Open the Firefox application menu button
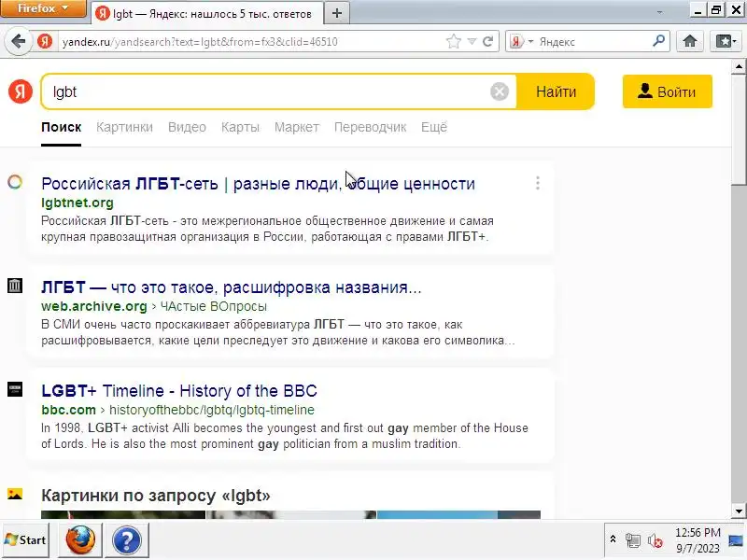Screen dimensions: 747x560 43,8
